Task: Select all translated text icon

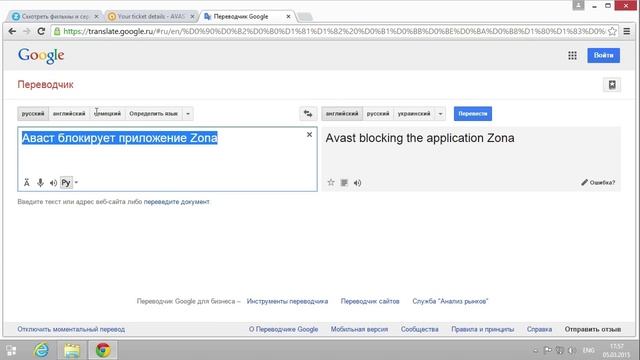Action: [344, 182]
